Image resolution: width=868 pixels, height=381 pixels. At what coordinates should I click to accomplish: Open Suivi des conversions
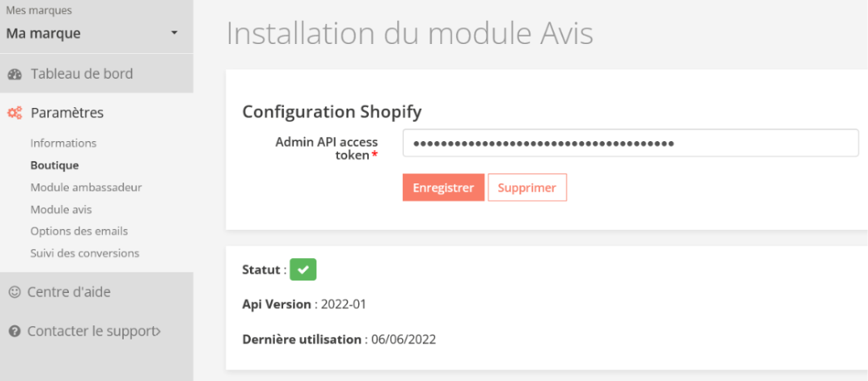85,253
